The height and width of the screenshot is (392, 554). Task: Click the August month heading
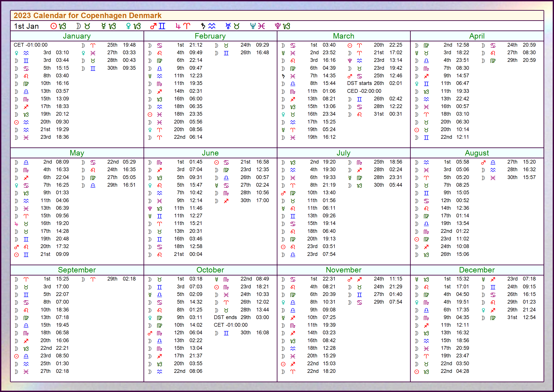[x=477, y=153]
